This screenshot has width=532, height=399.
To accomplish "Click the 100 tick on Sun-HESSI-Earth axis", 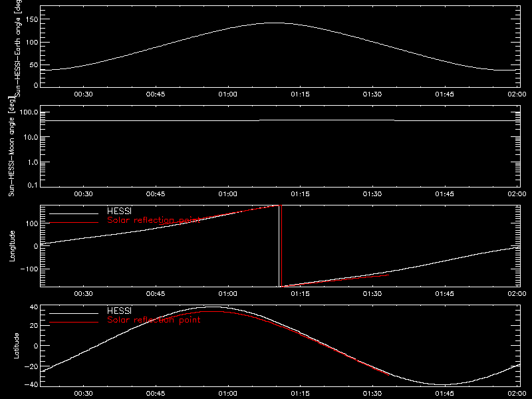I will pyautogui.click(x=31, y=43).
